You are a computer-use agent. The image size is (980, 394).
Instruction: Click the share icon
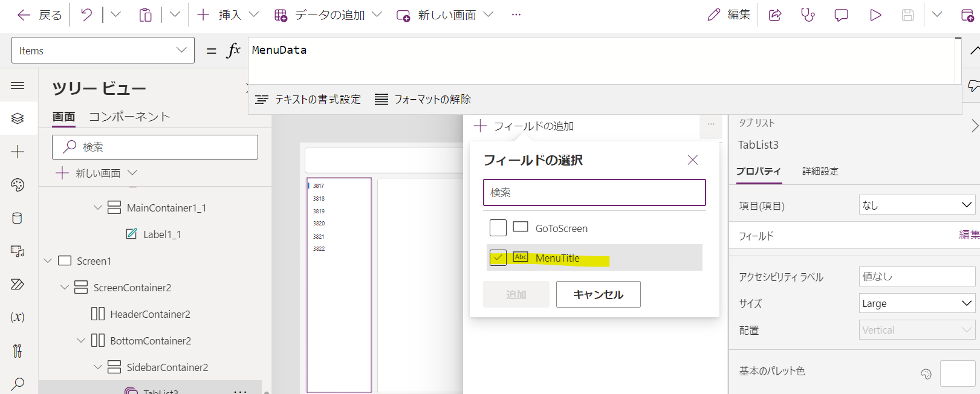tap(775, 15)
